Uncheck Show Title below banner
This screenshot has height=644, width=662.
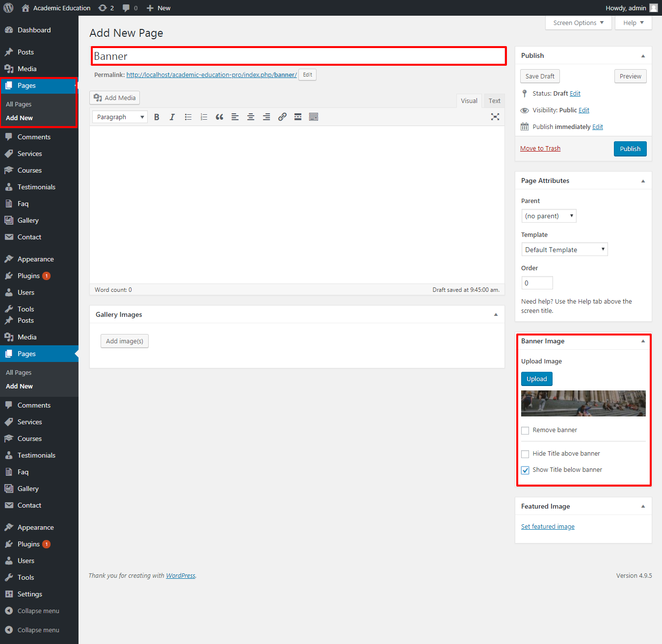tap(525, 470)
